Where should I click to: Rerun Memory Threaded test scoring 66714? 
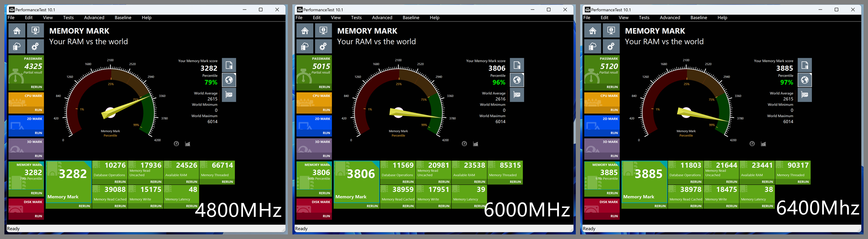227,182
